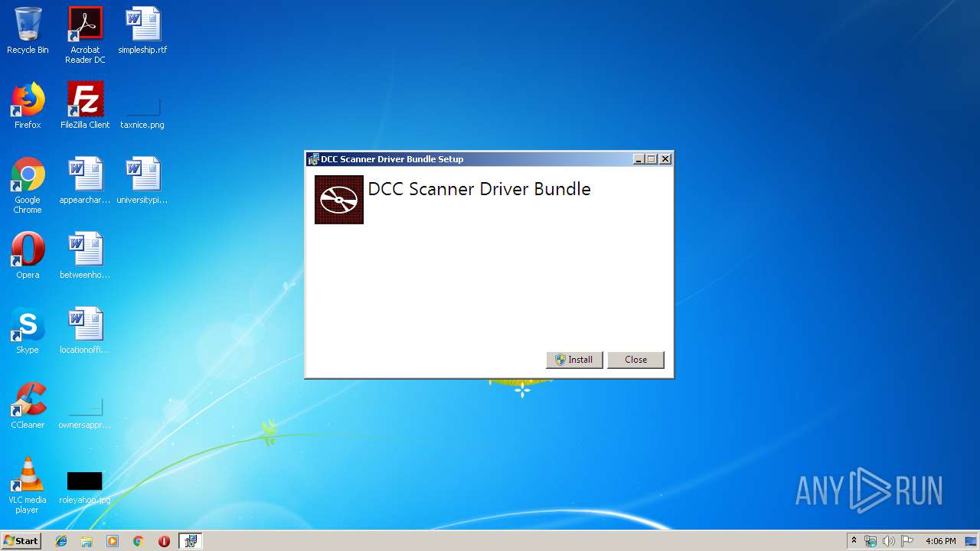Click the Close button in setup dialog

(x=635, y=360)
